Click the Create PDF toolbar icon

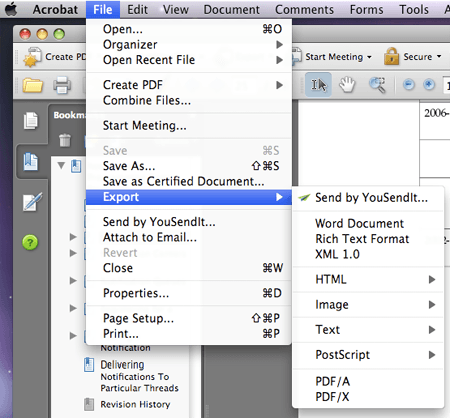tap(32, 57)
